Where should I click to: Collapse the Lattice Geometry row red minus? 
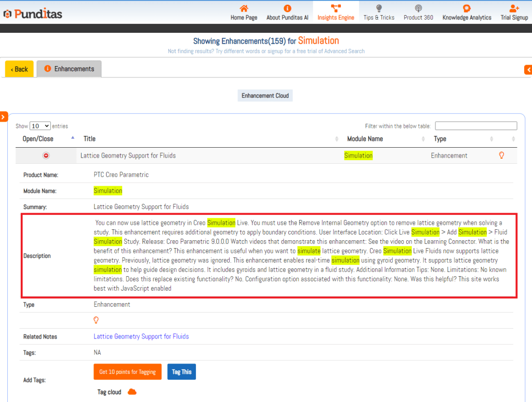[x=46, y=155]
